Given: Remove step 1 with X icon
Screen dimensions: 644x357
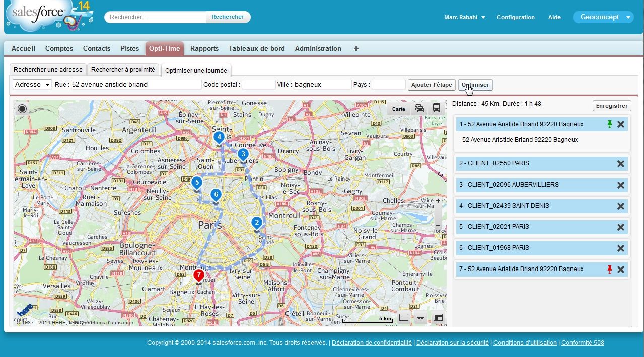Looking at the screenshot, I should pyautogui.click(x=621, y=124).
